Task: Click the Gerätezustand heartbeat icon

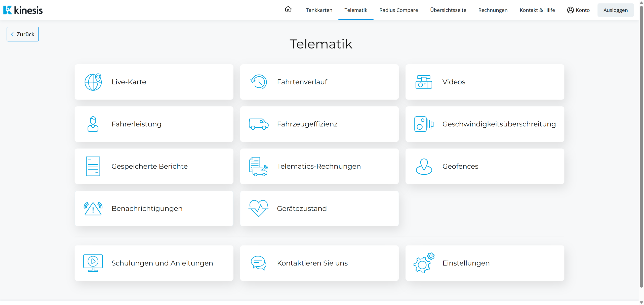Action: click(258, 209)
